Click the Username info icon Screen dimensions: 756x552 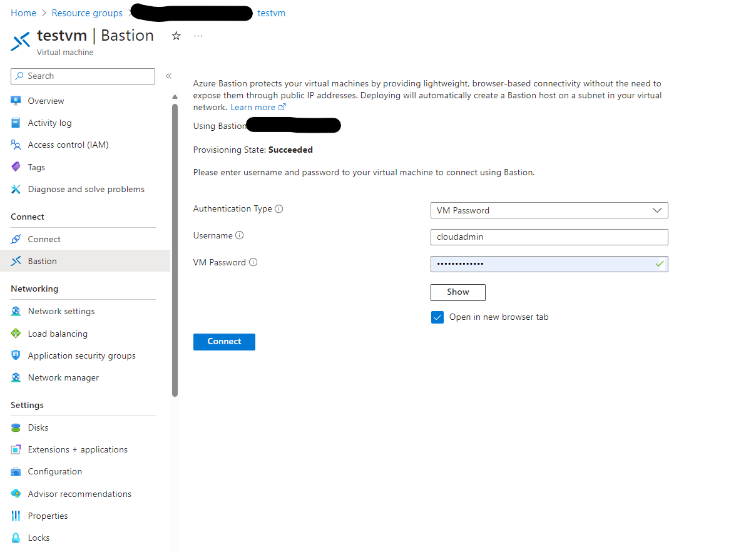pyautogui.click(x=240, y=236)
